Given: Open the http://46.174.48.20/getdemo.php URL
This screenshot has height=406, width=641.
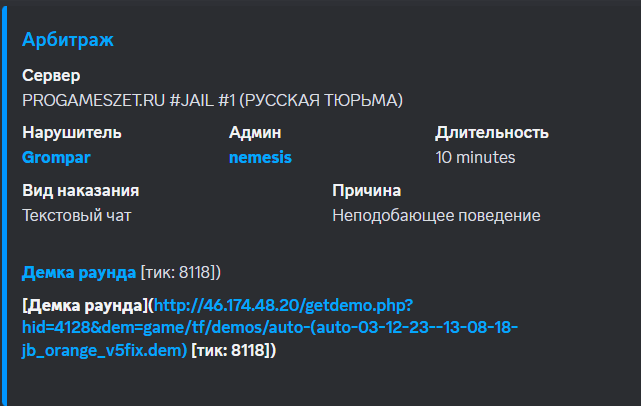Looking at the screenshot, I should tap(270, 327).
